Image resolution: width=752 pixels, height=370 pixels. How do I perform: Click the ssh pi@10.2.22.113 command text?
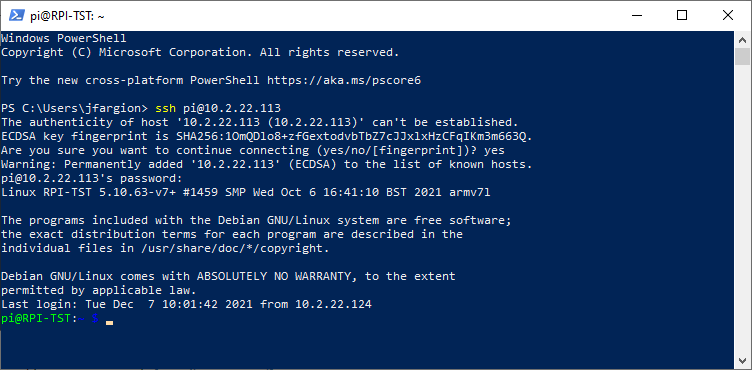tap(218, 108)
